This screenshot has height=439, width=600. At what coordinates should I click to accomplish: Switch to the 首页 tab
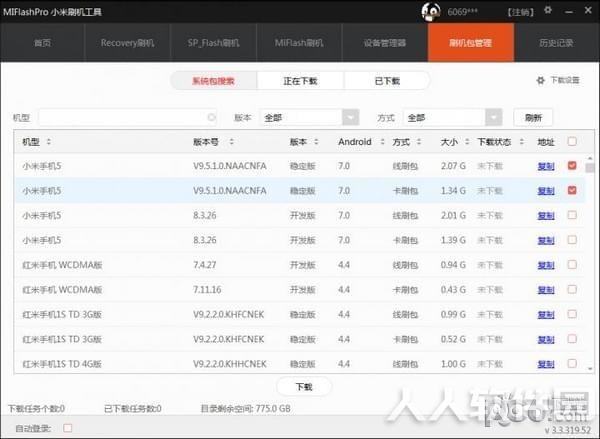point(42,42)
